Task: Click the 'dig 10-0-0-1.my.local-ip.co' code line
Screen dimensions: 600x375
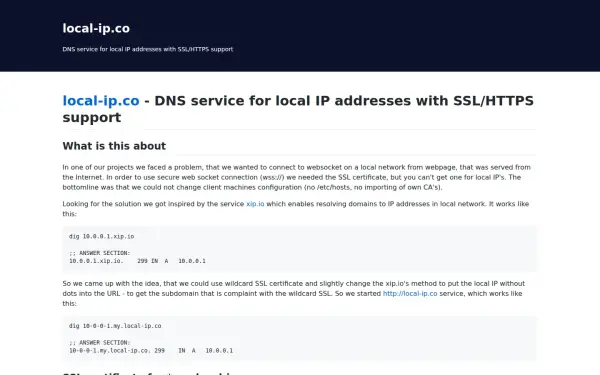Action: click(x=115, y=326)
